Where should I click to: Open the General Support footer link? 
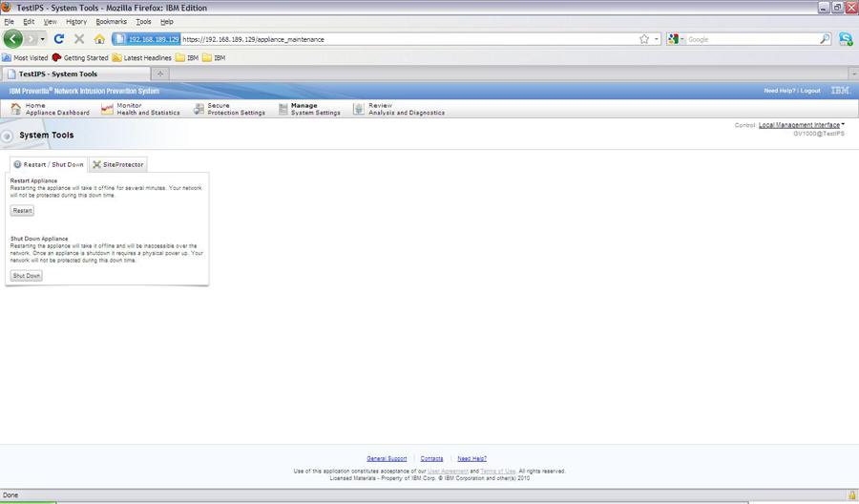coord(387,458)
